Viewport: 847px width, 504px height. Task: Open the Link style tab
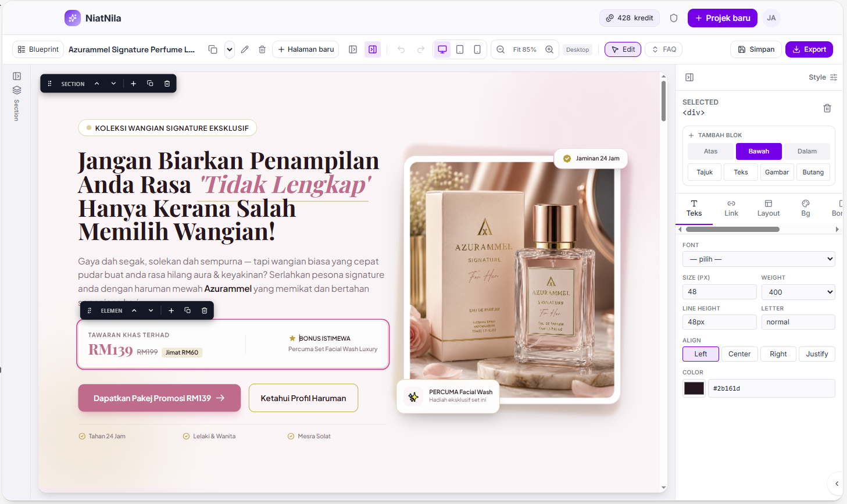731,208
